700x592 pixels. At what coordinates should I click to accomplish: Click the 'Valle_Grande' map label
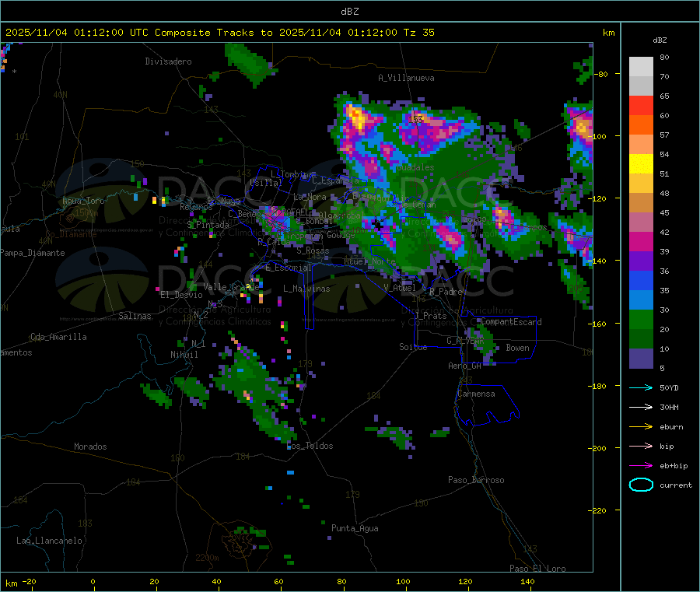tap(231, 287)
